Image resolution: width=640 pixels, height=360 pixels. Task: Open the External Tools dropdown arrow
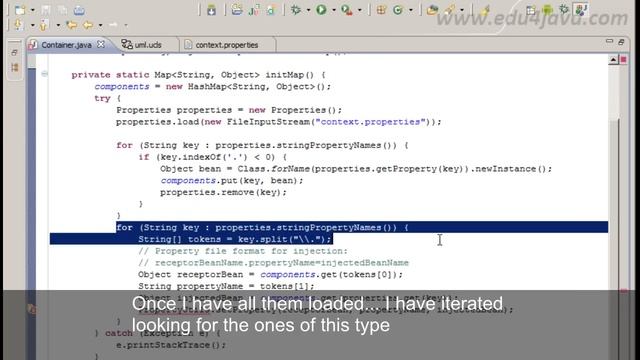[360, 10]
